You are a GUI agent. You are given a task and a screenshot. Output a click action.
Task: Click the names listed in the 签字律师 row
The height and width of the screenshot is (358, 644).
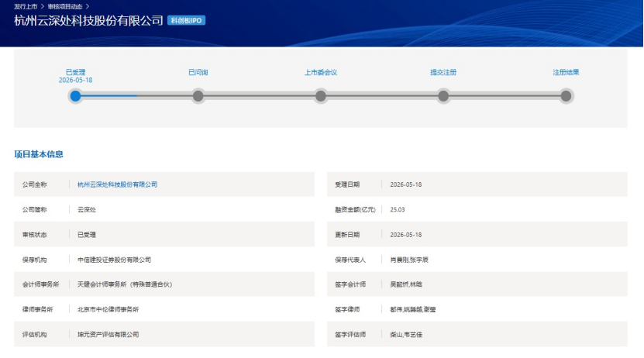pyautogui.click(x=413, y=309)
